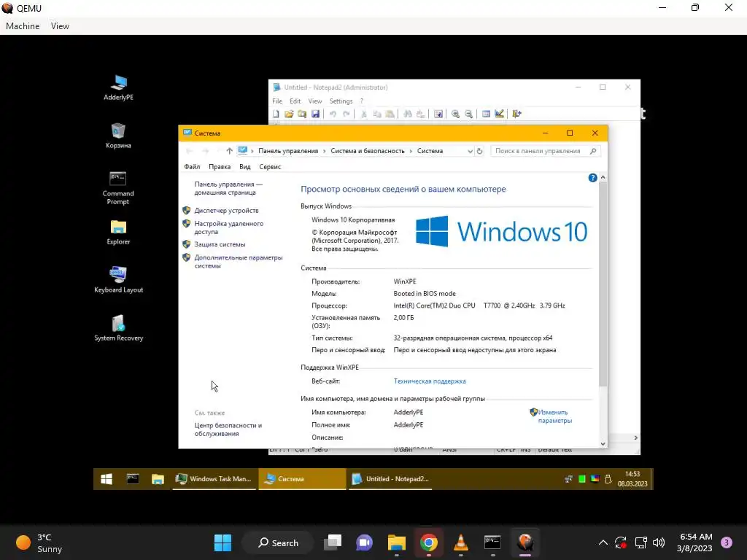Image resolution: width=747 pixels, height=560 pixels.
Task: Click the Customize Schemes icon in Notepad2 toolbar
Action: coord(499,114)
